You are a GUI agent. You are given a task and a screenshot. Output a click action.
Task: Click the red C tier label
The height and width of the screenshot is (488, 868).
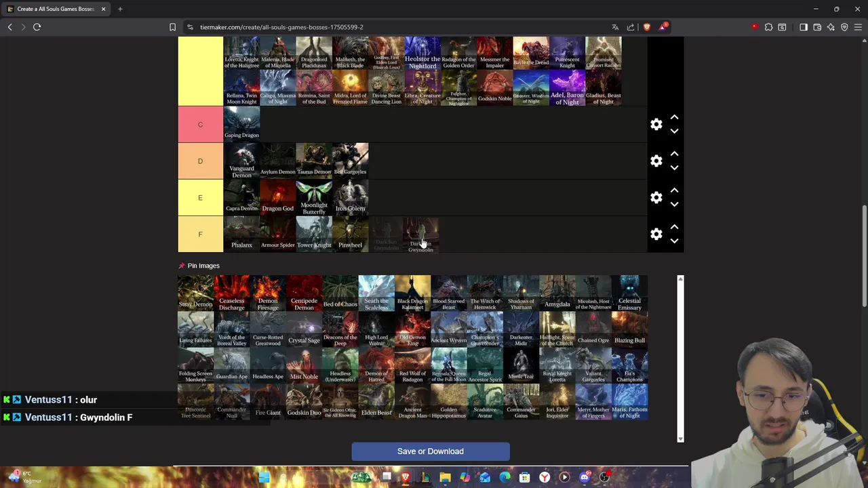[x=200, y=124]
